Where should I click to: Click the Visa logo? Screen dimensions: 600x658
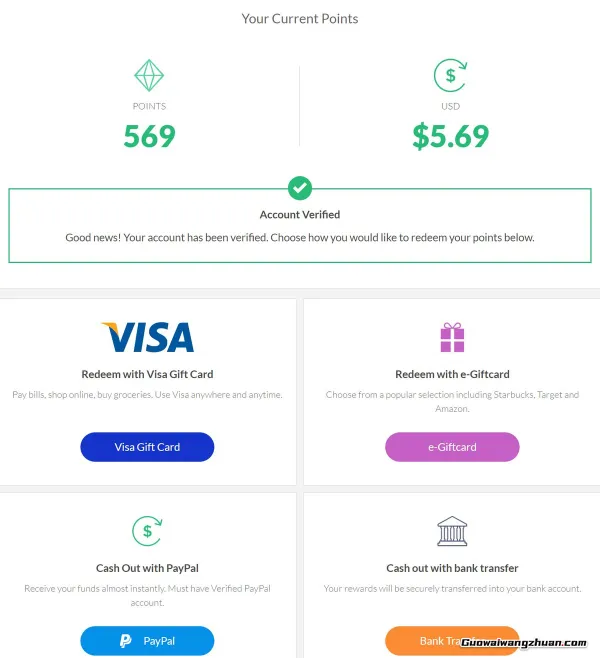tap(147, 337)
